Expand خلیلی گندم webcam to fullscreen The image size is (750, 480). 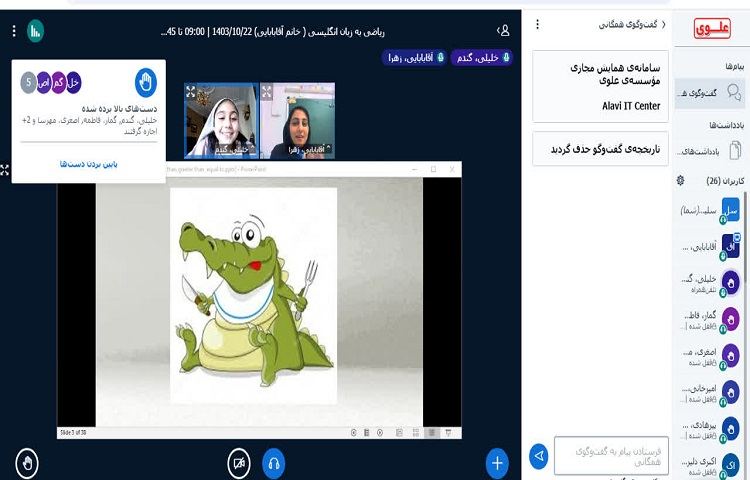[x=190, y=91]
